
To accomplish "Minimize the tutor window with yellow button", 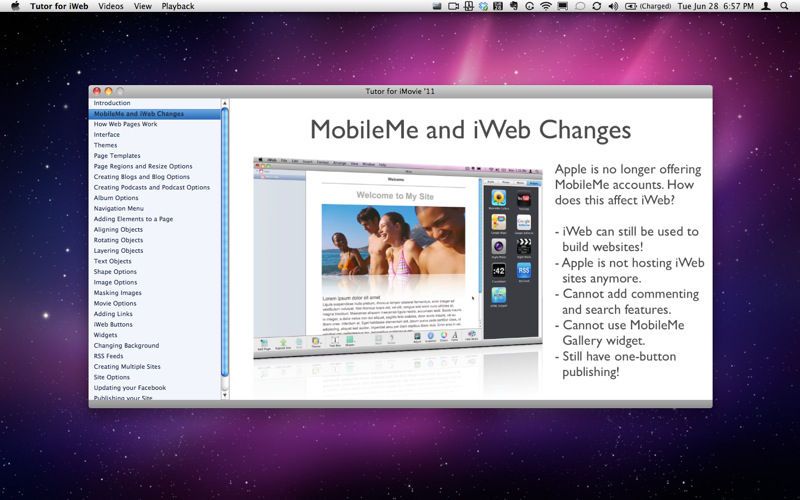I will 108,91.
